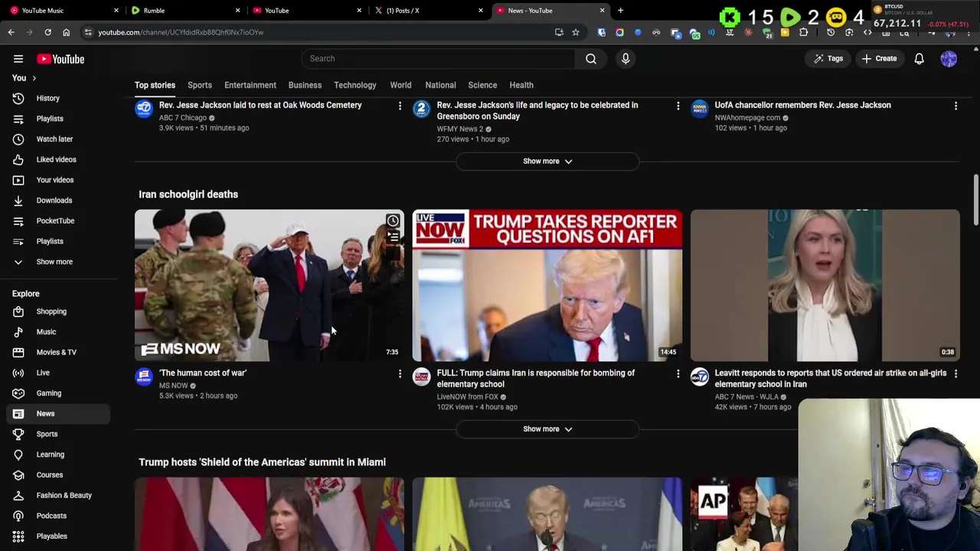The width and height of the screenshot is (980, 551).
Task: Click the Create button
Action: pyautogui.click(x=879, y=59)
